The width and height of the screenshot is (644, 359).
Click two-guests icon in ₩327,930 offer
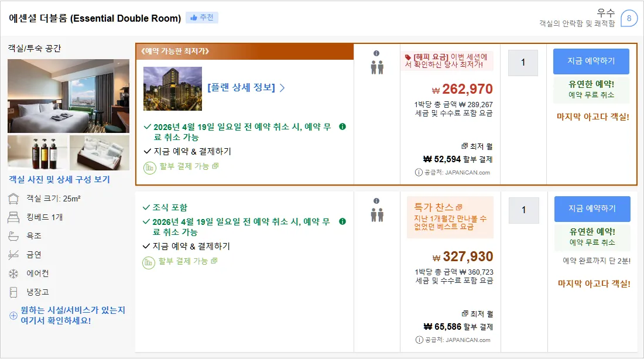click(x=377, y=215)
